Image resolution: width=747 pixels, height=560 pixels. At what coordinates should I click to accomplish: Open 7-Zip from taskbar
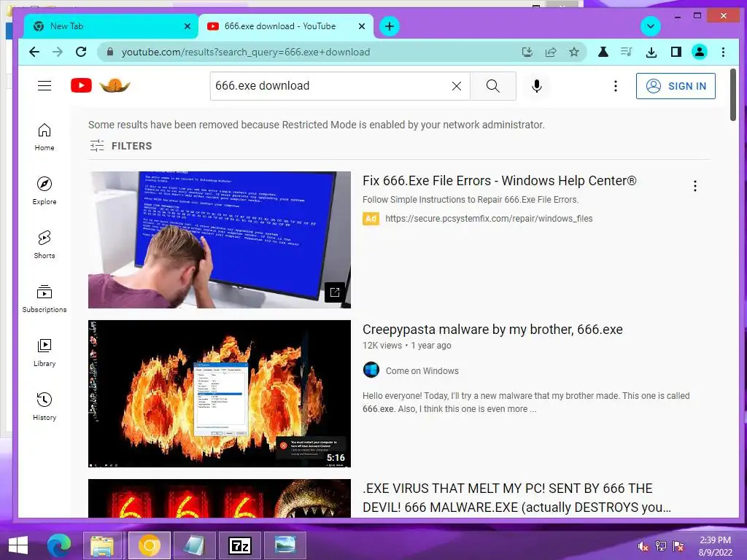point(239,545)
